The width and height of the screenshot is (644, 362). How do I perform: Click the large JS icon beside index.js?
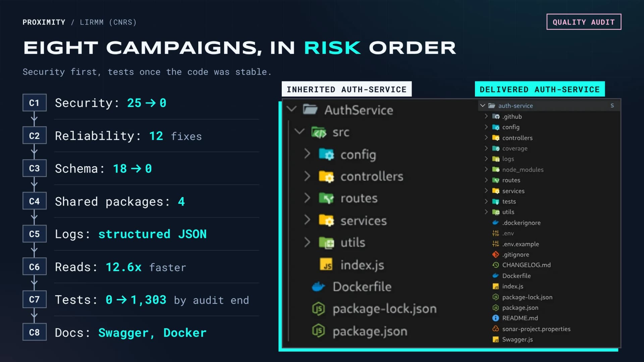click(326, 264)
